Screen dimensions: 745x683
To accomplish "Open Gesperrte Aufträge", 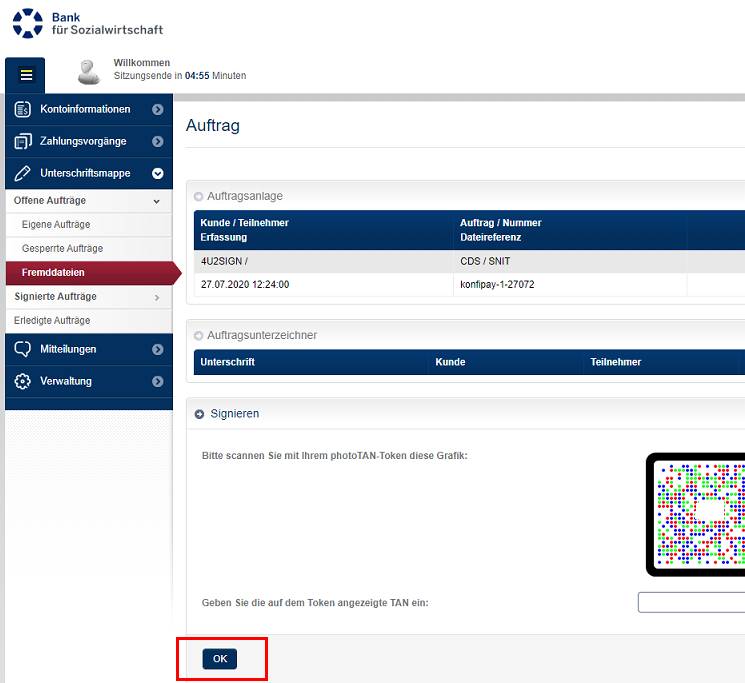I will pyautogui.click(x=89, y=248).
